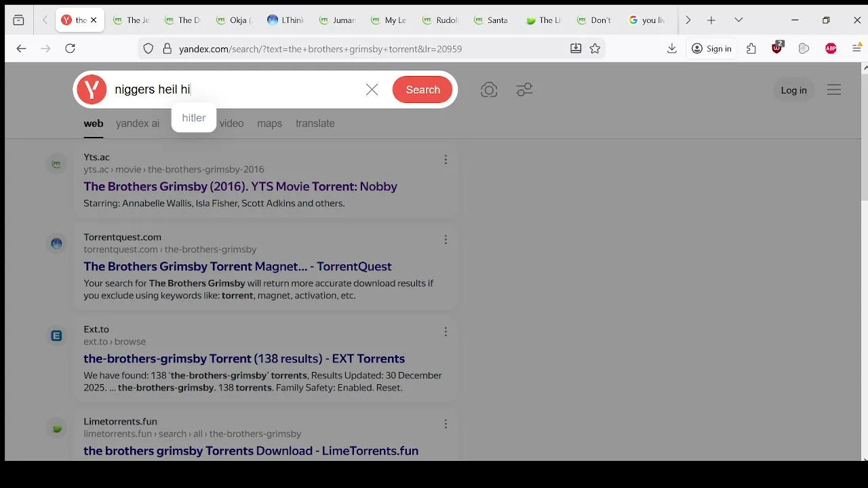Switch to the Rudol tab
868x488 pixels.
pyautogui.click(x=441, y=20)
